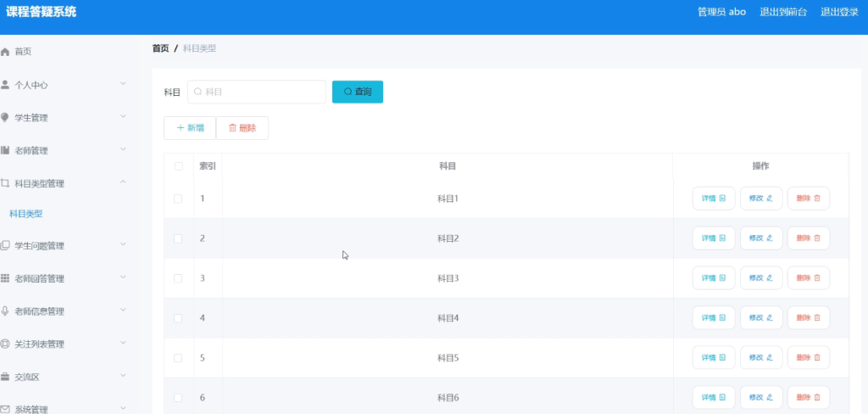This screenshot has width=868, height=414.
Task: Click the person icon for 个人中心
Action: pyautogui.click(x=5, y=85)
